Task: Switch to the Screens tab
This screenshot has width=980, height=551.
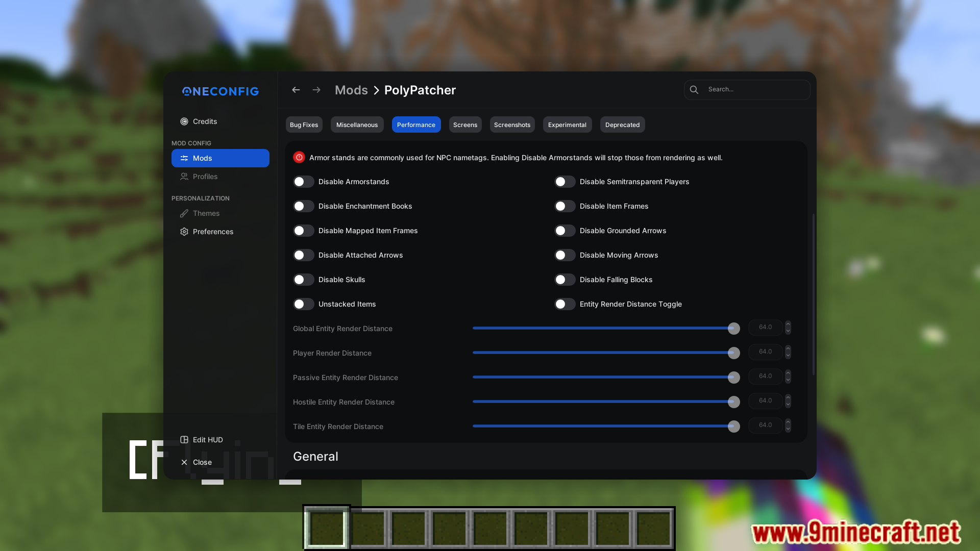Action: click(x=465, y=124)
